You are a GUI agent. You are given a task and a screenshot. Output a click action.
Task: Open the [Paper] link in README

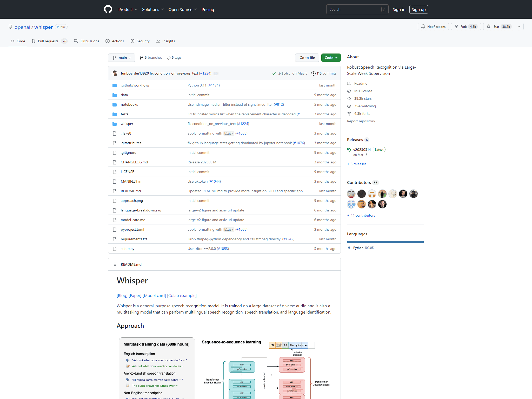pos(135,296)
